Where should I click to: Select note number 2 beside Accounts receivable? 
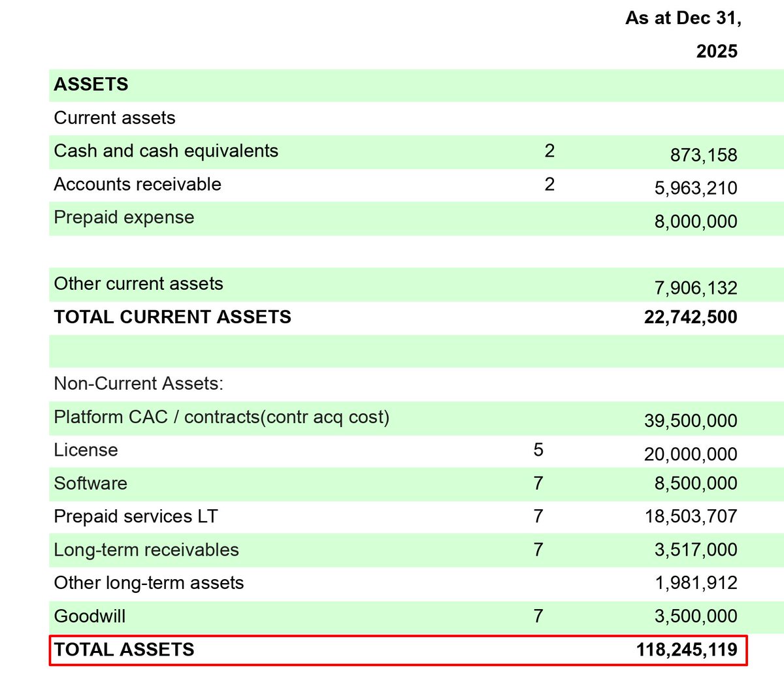(549, 184)
